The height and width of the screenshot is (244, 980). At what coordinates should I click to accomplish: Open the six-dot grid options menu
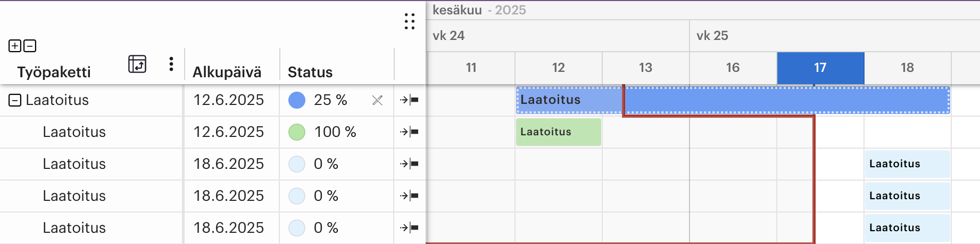[x=409, y=21]
